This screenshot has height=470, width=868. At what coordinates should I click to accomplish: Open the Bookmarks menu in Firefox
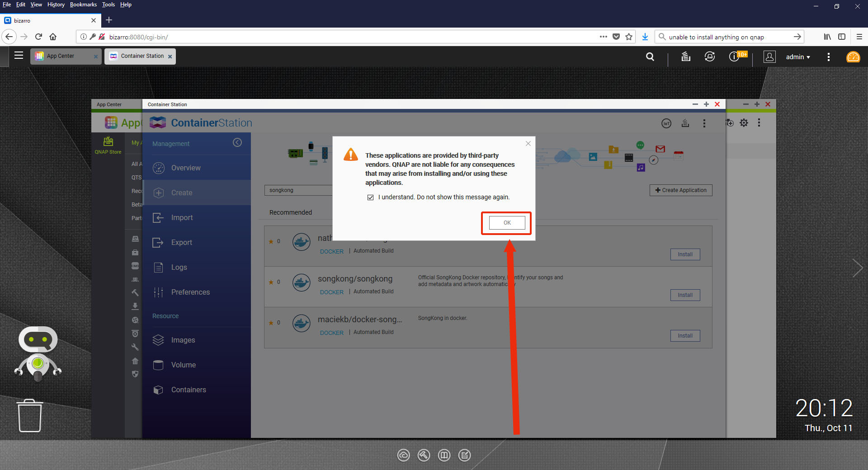(x=83, y=5)
